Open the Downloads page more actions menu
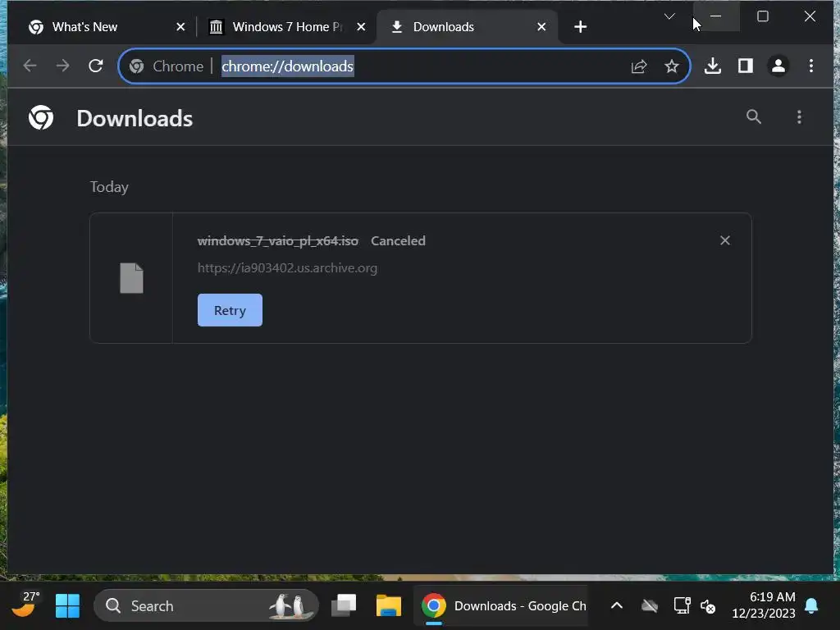 (799, 116)
